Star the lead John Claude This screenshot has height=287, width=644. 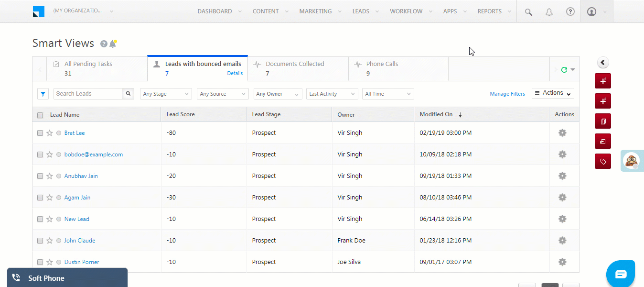tap(49, 241)
